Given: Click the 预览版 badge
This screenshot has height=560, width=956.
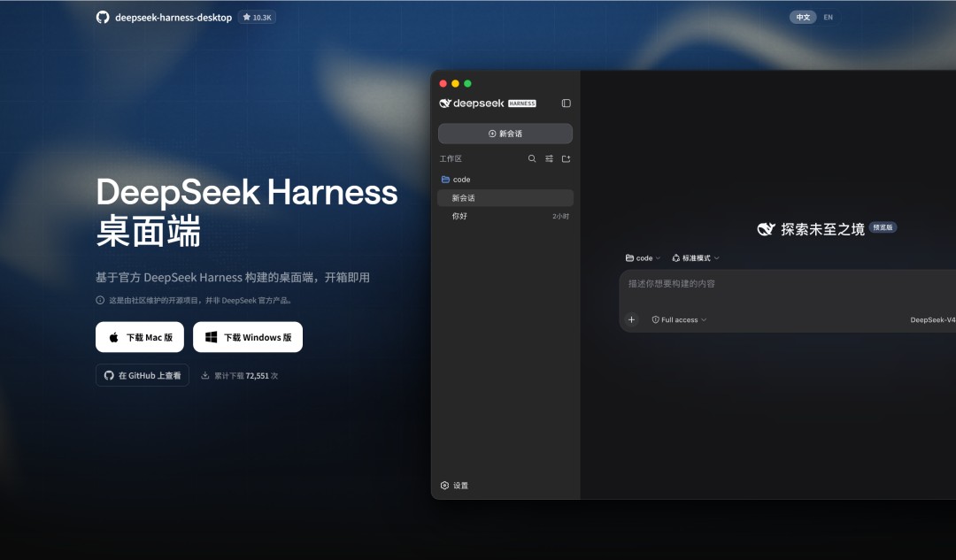Looking at the screenshot, I should (883, 227).
